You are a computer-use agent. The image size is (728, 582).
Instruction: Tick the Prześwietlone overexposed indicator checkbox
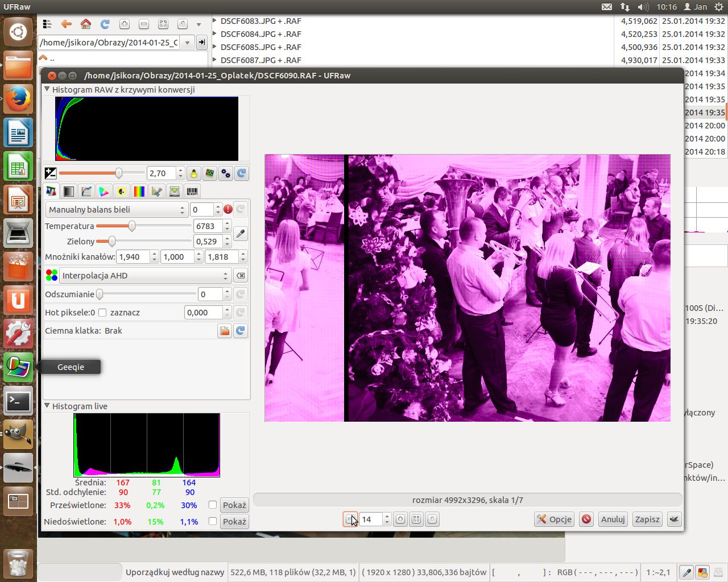coord(213,505)
